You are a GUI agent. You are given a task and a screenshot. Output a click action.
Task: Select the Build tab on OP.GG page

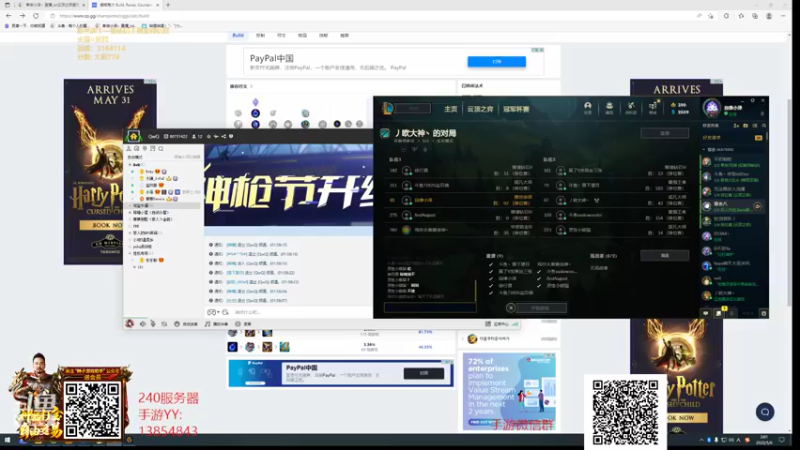[x=238, y=36]
